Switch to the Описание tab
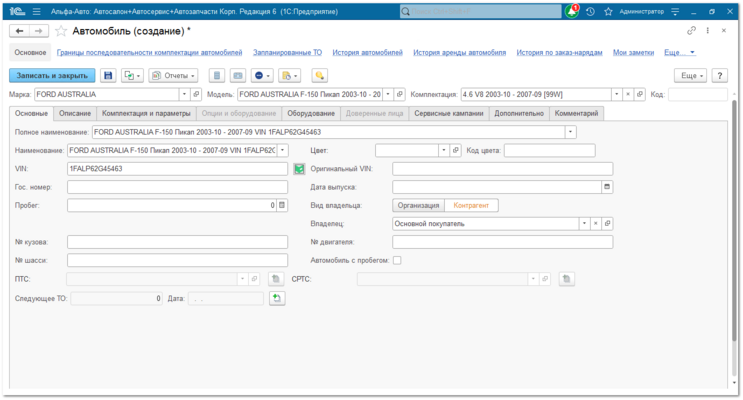This screenshot has width=743, height=400. [75, 113]
